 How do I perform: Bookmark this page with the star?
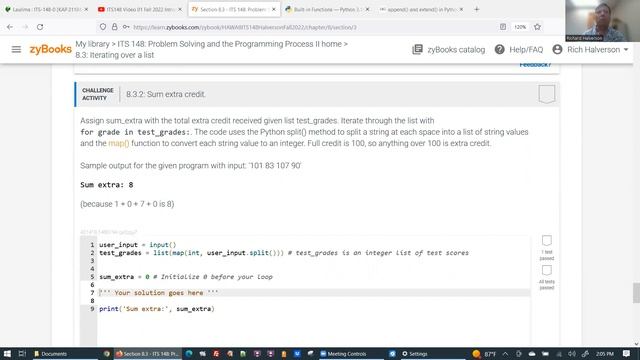click(537, 27)
